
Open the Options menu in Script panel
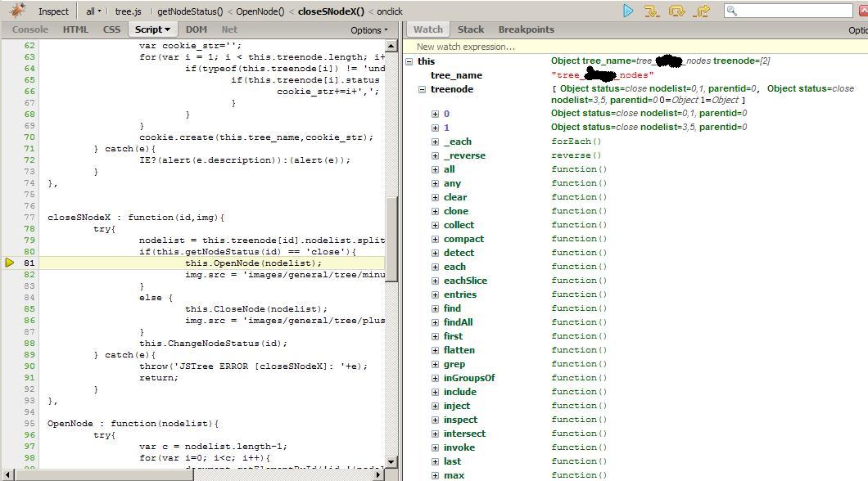point(369,30)
